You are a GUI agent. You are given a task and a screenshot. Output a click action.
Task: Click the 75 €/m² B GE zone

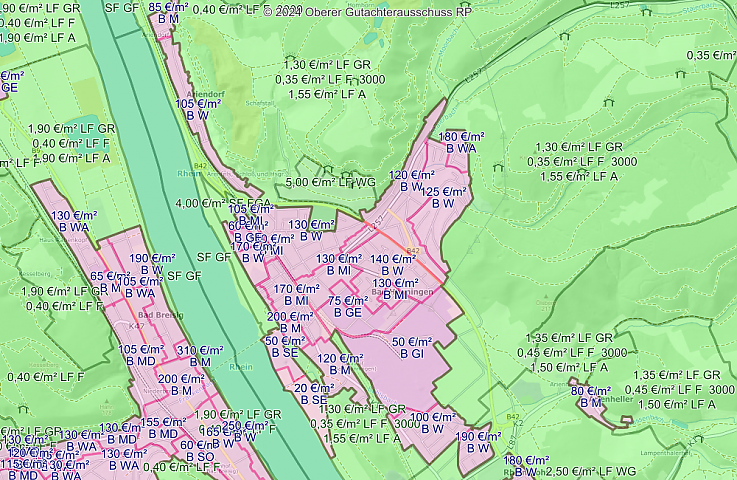[348, 306]
